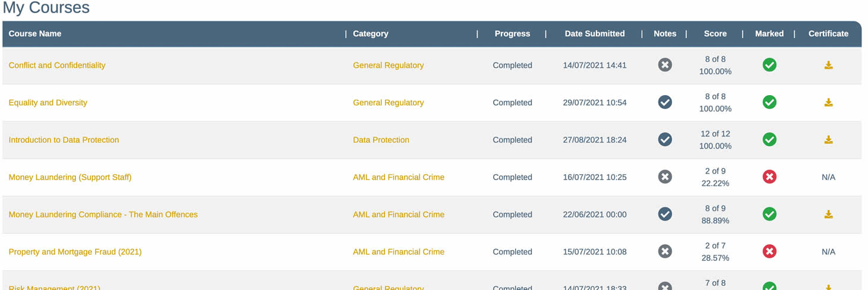This screenshot has width=868, height=290.
Task: Download certificate for Conflict and Confidentiality
Action: [x=828, y=65]
